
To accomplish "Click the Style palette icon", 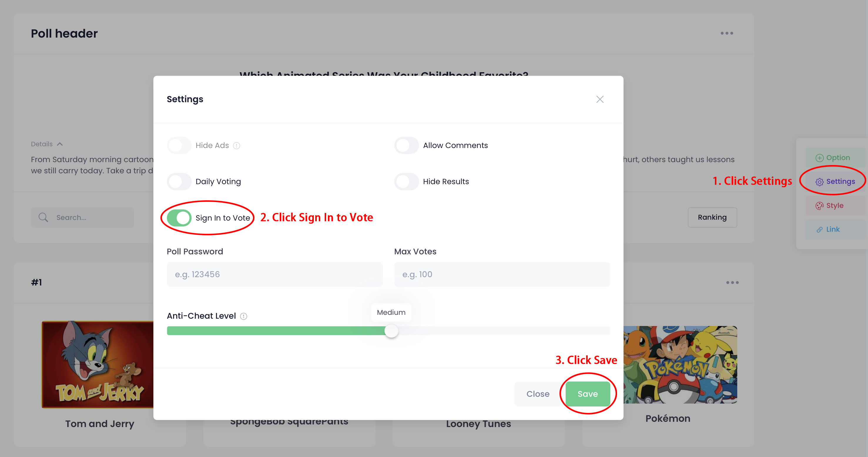I will [819, 206].
